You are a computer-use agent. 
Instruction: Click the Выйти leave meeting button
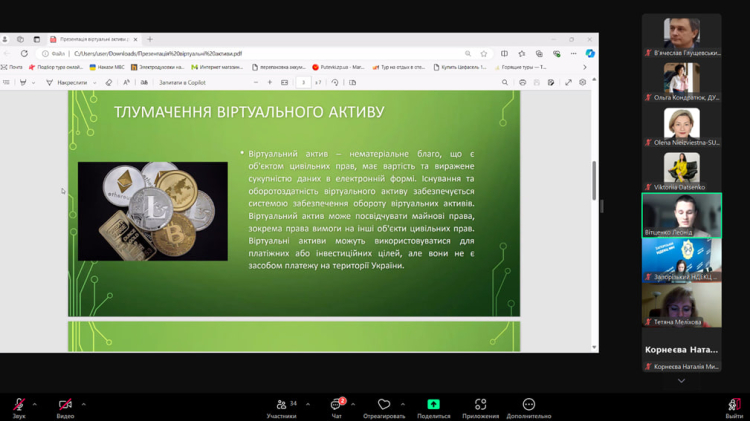[734, 405]
